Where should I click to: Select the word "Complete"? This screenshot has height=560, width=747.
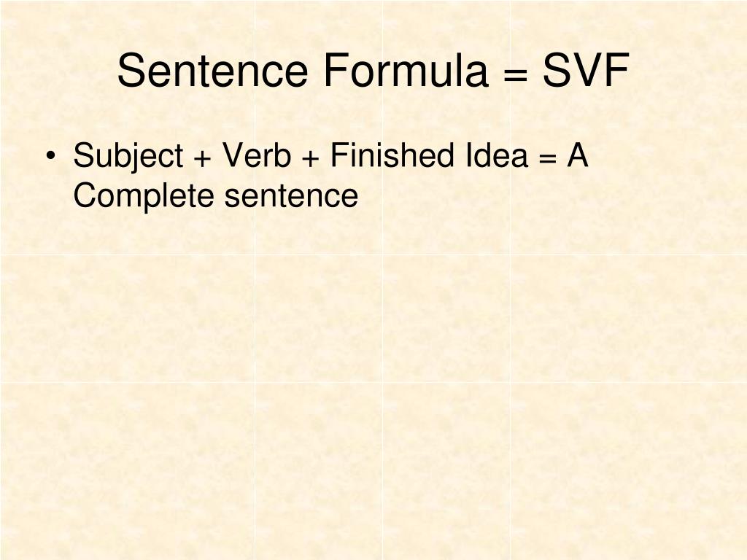144,197
